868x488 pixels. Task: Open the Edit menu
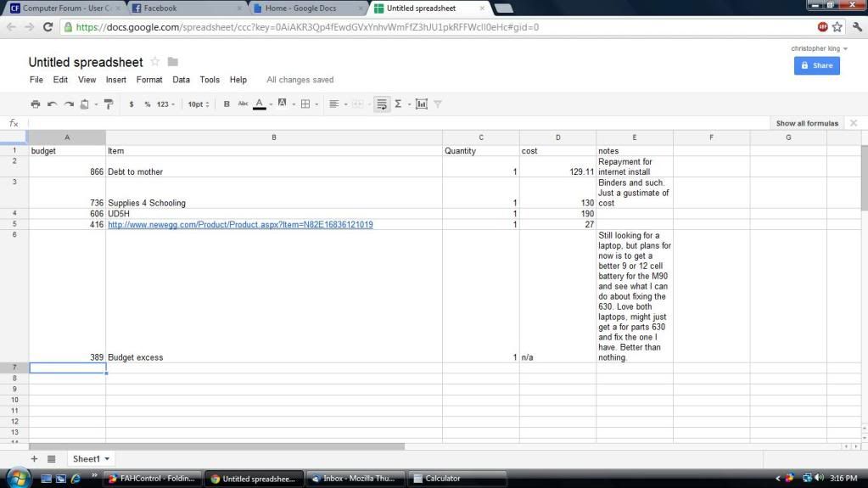pyautogui.click(x=60, y=80)
